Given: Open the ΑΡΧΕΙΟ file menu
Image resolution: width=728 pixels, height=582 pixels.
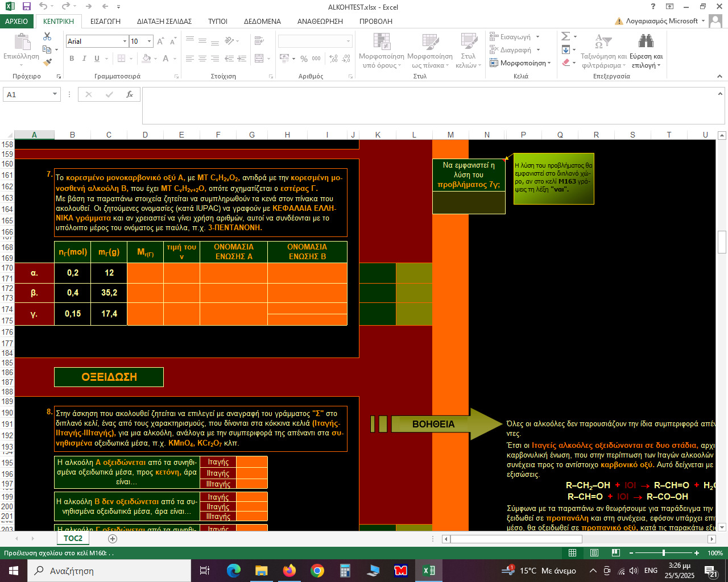Looking at the screenshot, I should pos(16,21).
